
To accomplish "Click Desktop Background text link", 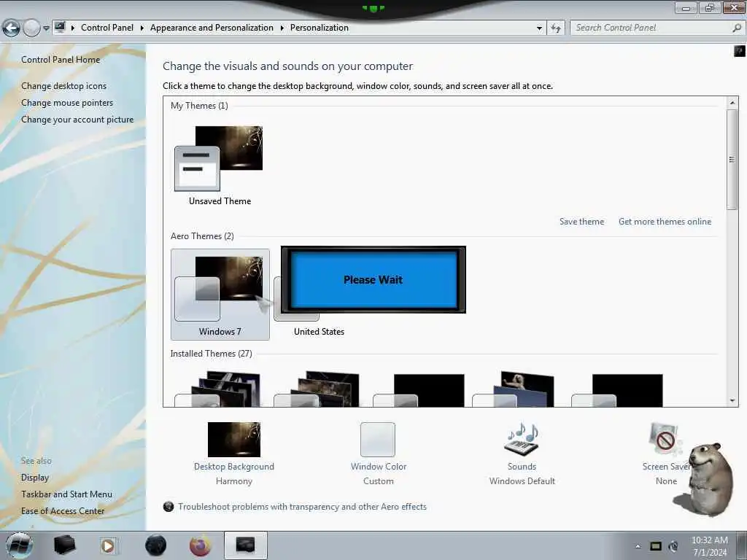I will (234, 467).
